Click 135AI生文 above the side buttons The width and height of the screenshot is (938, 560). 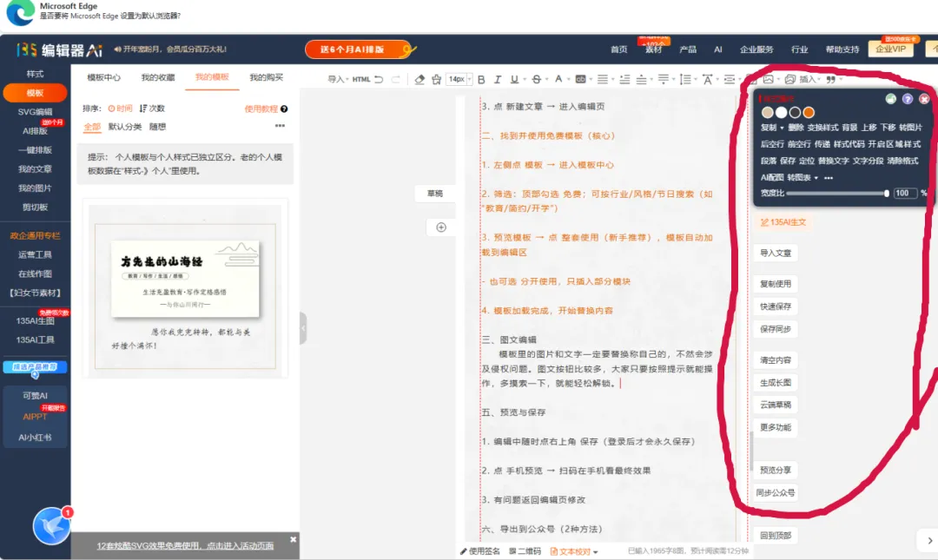tap(783, 222)
